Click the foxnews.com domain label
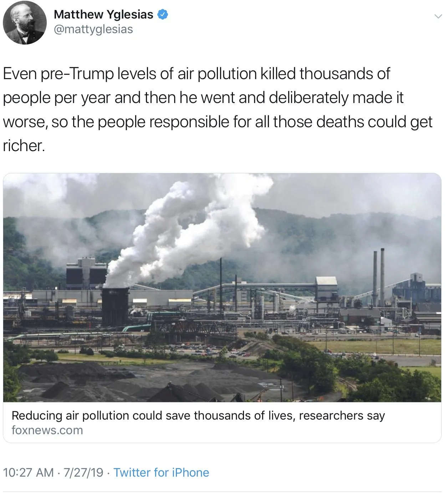Screen dimensions: 448x493 coord(47,430)
